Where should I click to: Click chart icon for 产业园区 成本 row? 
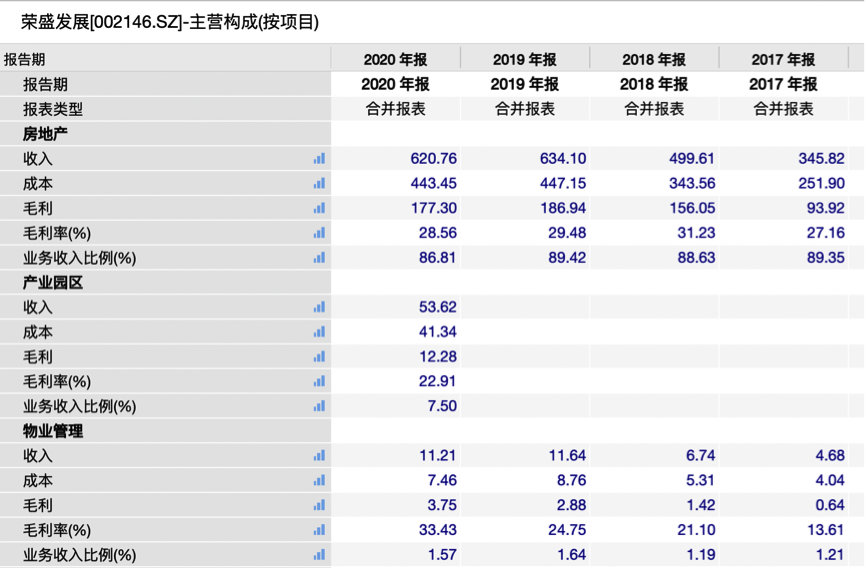(x=319, y=332)
